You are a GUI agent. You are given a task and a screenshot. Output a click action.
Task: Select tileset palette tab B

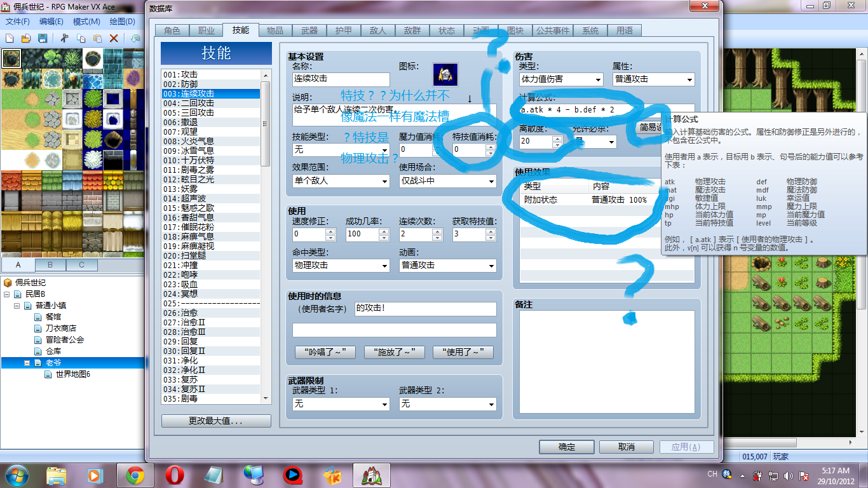coord(50,265)
